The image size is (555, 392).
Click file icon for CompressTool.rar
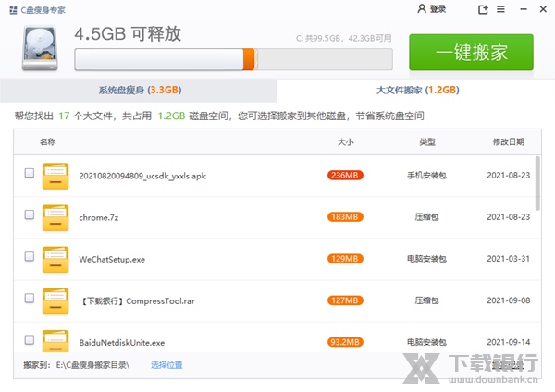coord(55,301)
